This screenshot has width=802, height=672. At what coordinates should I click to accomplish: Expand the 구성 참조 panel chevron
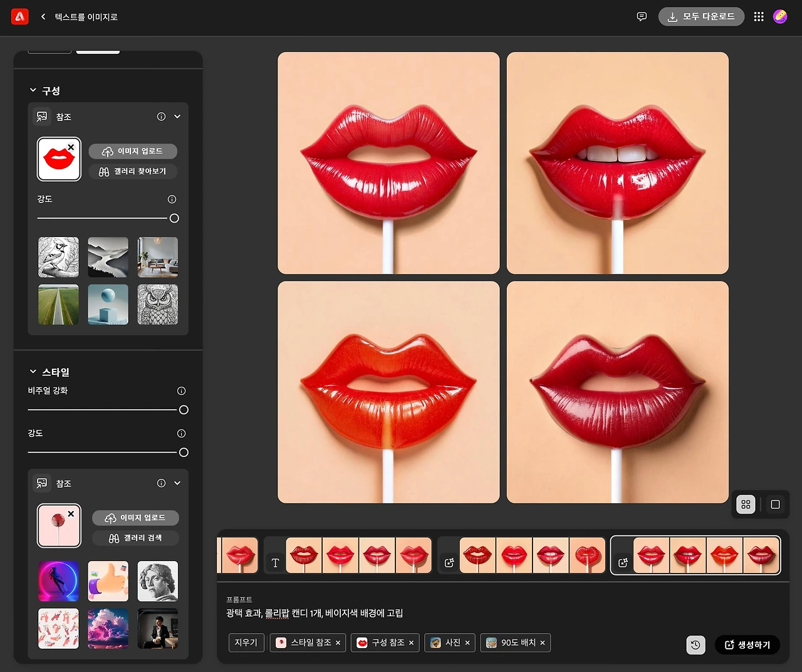(x=177, y=117)
